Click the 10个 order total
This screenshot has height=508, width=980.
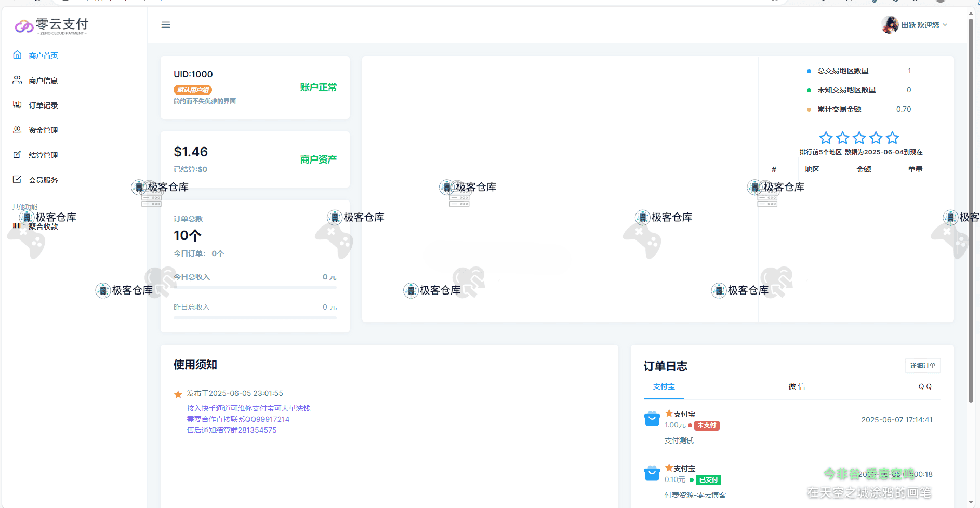[x=187, y=235]
